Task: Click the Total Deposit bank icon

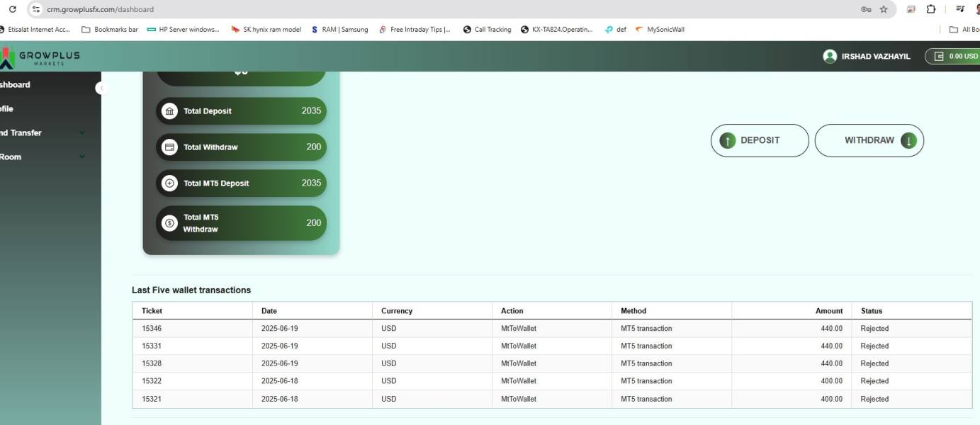Action: coord(169,111)
